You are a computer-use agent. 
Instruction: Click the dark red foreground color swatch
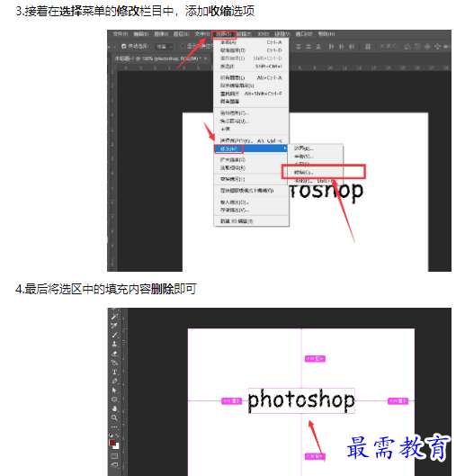pos(112,443)
